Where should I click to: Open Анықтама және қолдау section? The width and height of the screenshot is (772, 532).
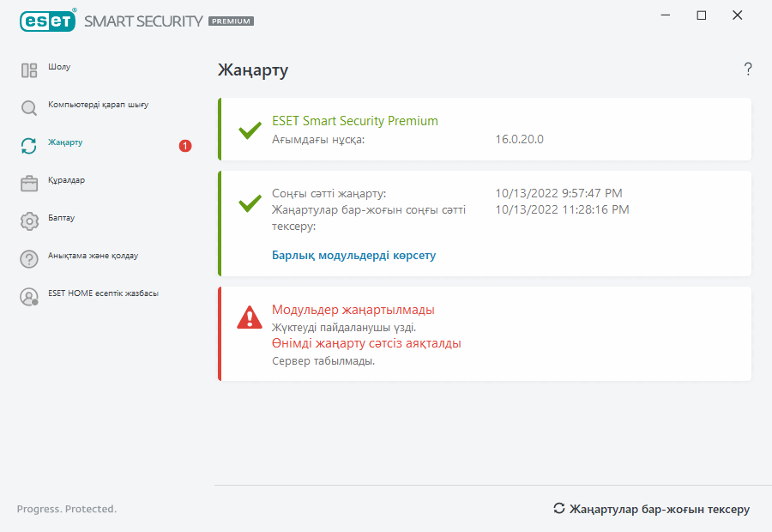point(93,256)
